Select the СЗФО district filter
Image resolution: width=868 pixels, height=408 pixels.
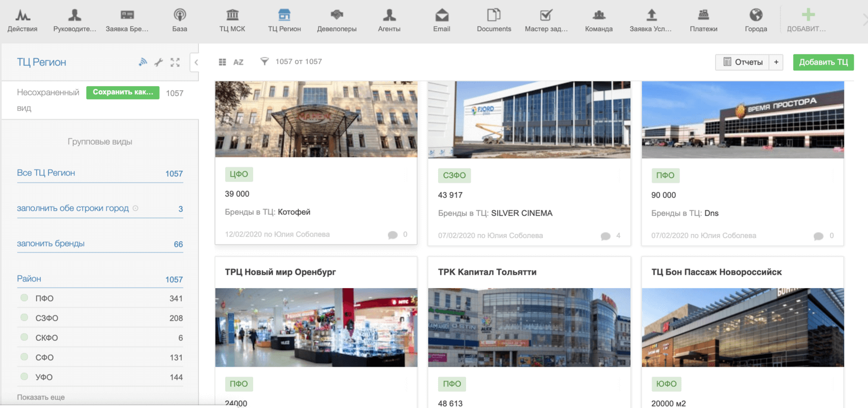(100, 318)
